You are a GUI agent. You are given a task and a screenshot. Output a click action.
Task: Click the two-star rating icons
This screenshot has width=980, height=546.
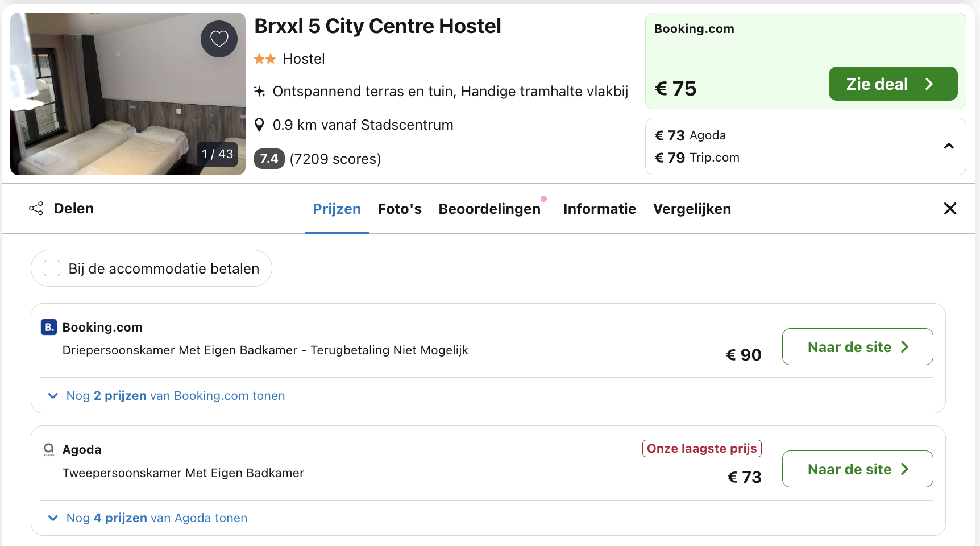(x=264, y=59)
